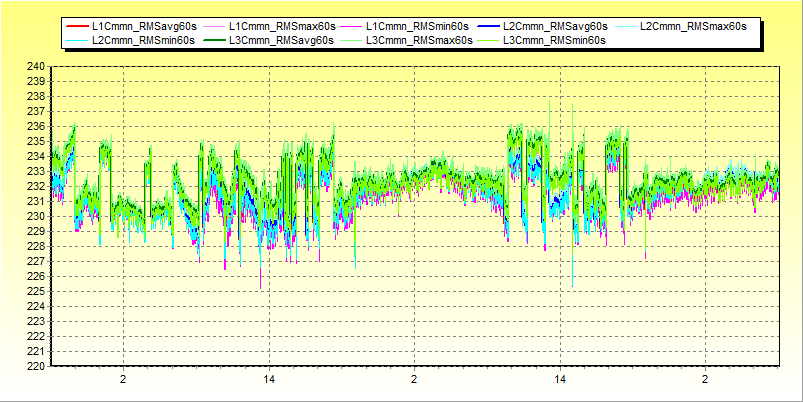Click the 240 label on y-axis

(35, 66)
